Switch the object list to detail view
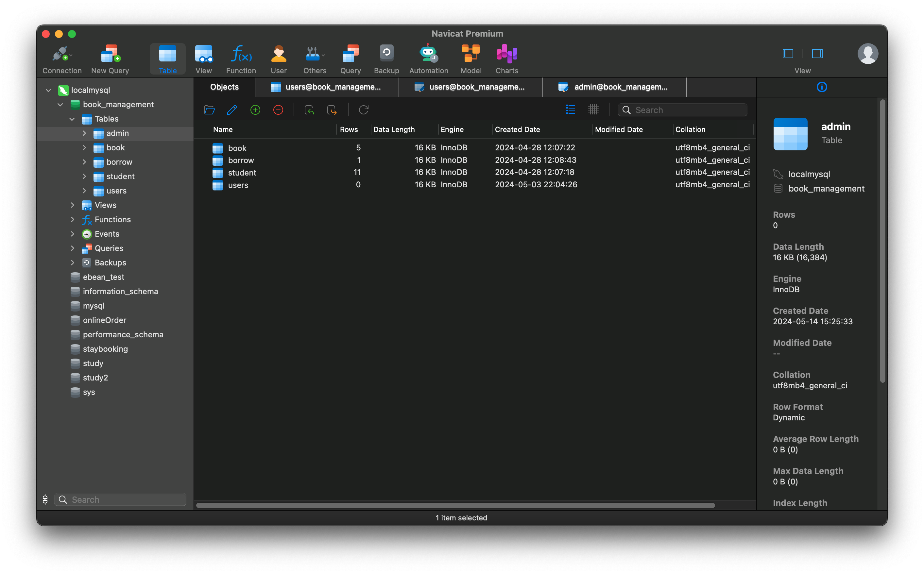 (570, 109)
